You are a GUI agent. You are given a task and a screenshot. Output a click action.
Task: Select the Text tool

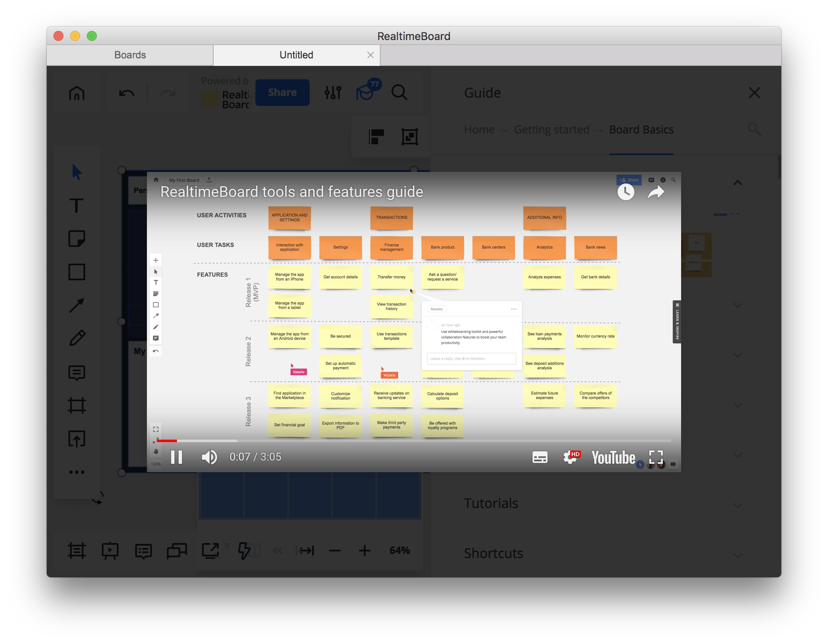[76, 205]
